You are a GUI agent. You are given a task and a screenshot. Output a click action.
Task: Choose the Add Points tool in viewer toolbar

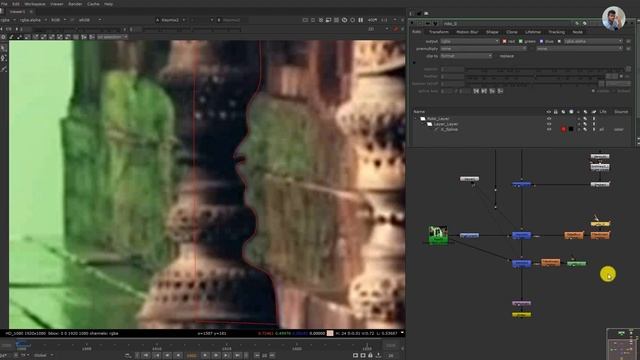click(4, 58)
